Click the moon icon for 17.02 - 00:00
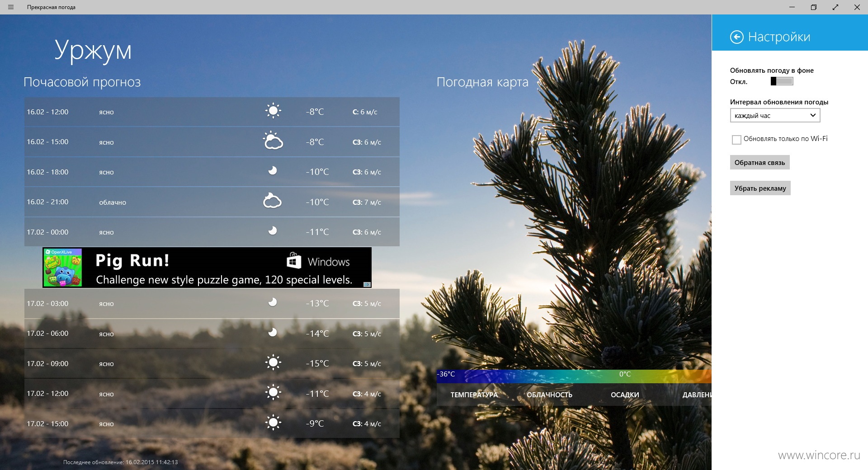This screenshot has height=470, width=868. tap(273, 230)
